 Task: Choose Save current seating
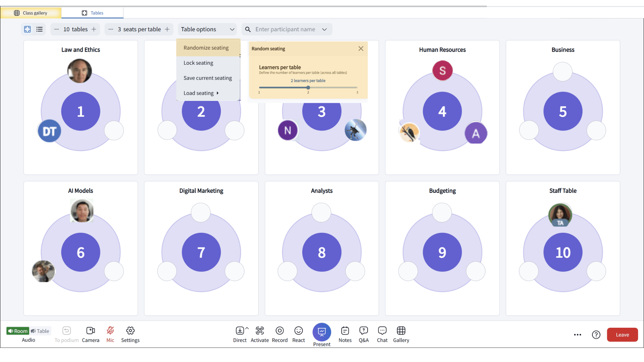208,78
